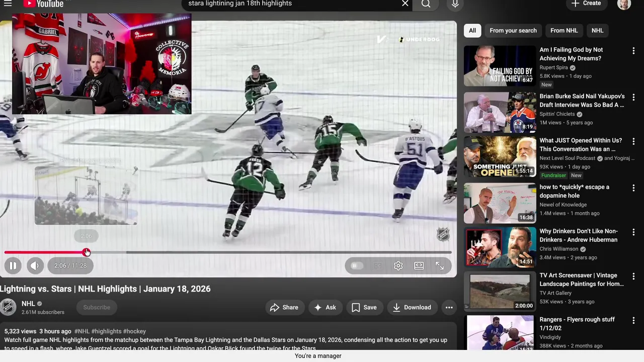Select the From your search chip
The width and height of the screenshot is (644, 362).
513,31
